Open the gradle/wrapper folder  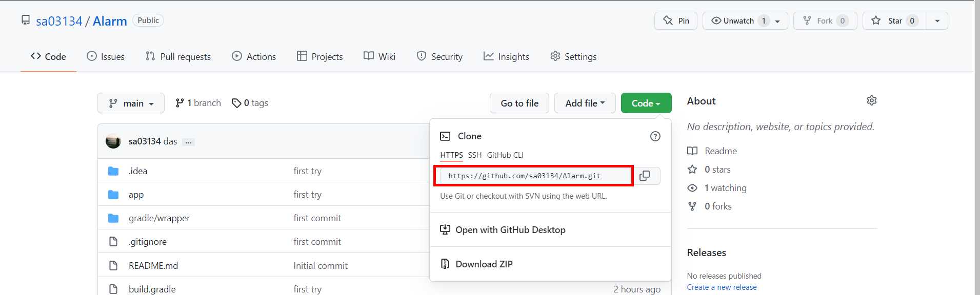(x=159, y=218)
